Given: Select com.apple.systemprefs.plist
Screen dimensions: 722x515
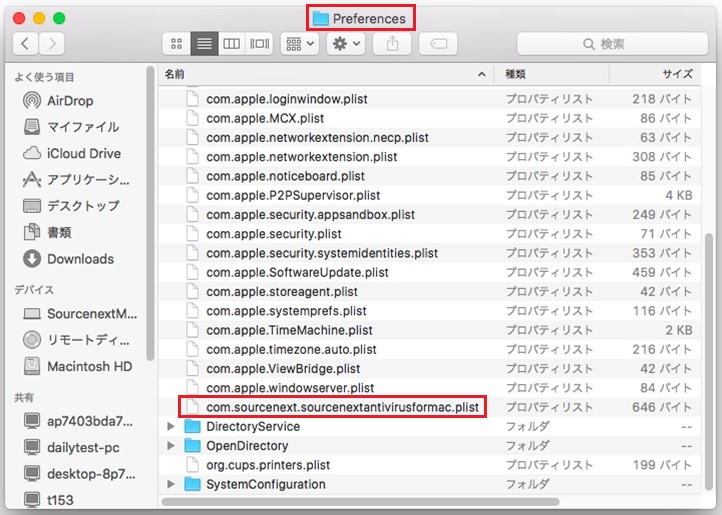Looking at the screenshot, I should coord(286,311).
